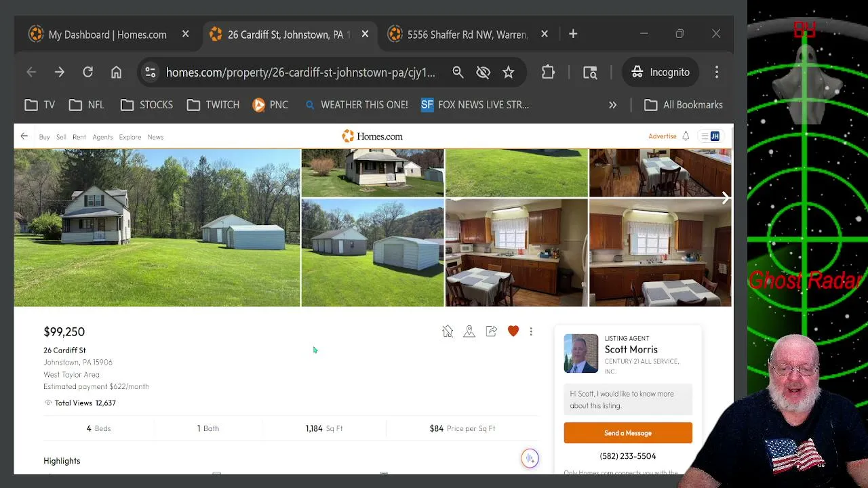
Task: Open the listing's three-dot more options
Action: 531,331
